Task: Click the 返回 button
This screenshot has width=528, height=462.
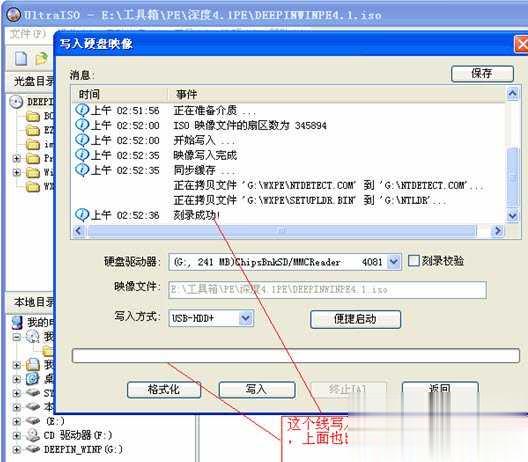Action: tap(440, 390)
